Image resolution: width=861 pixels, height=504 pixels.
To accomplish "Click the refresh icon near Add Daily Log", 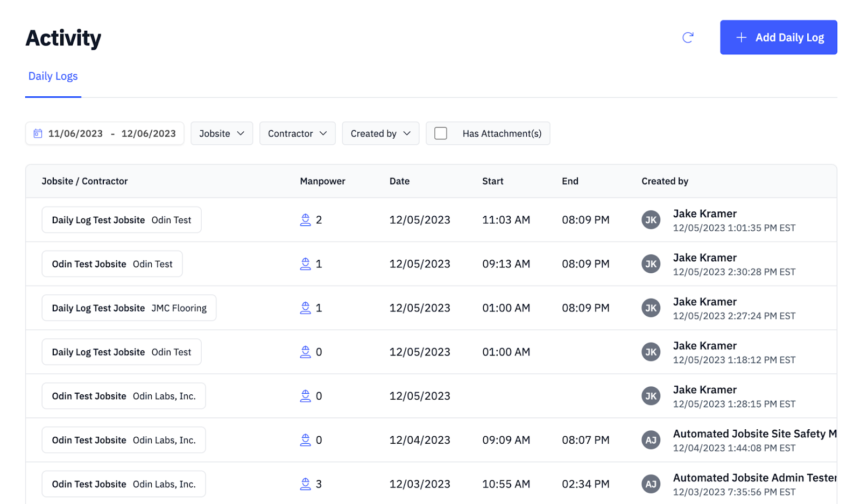I will (688, 38).
